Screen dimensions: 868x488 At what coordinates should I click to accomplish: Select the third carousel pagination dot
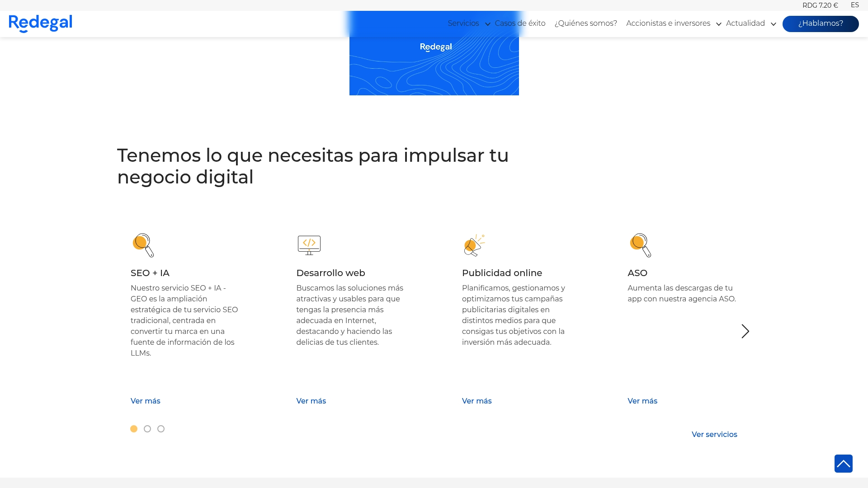(x=161, y=429)
